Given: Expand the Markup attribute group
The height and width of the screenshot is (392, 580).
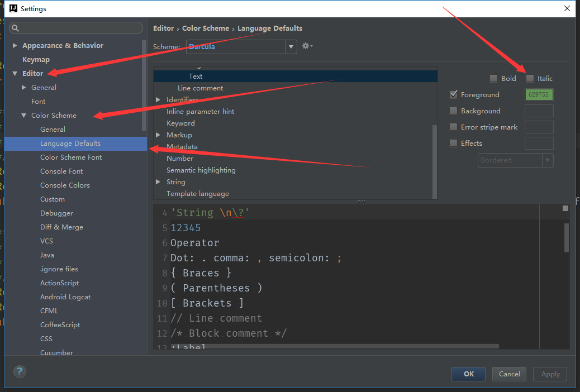Looking at the screenshot, I should (x=158, y=135).
